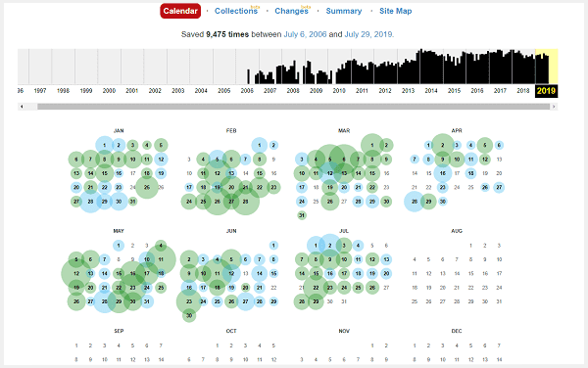Select year 2014 on the timeline
This screenshot has width=588, height=368.
pos(431,91)
